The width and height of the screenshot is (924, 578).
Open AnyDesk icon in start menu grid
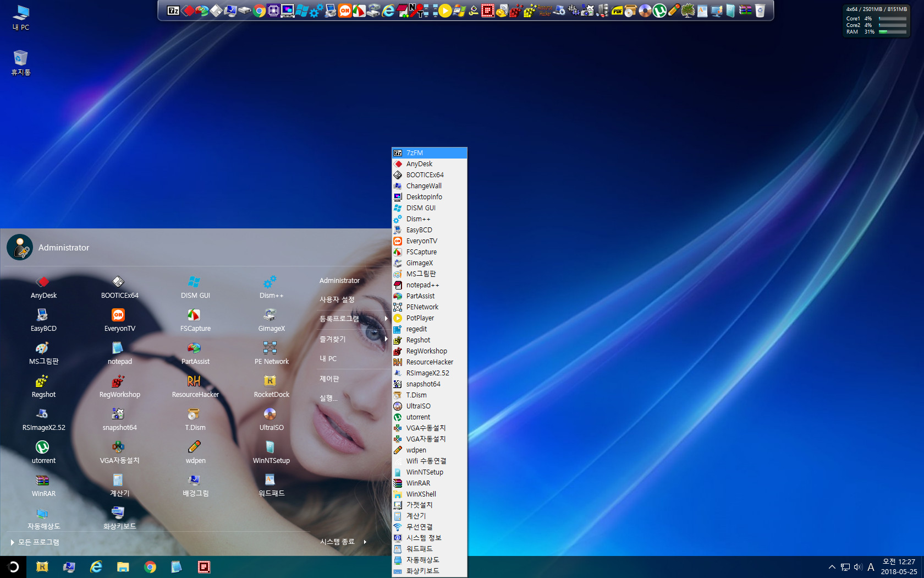point(43,287)
